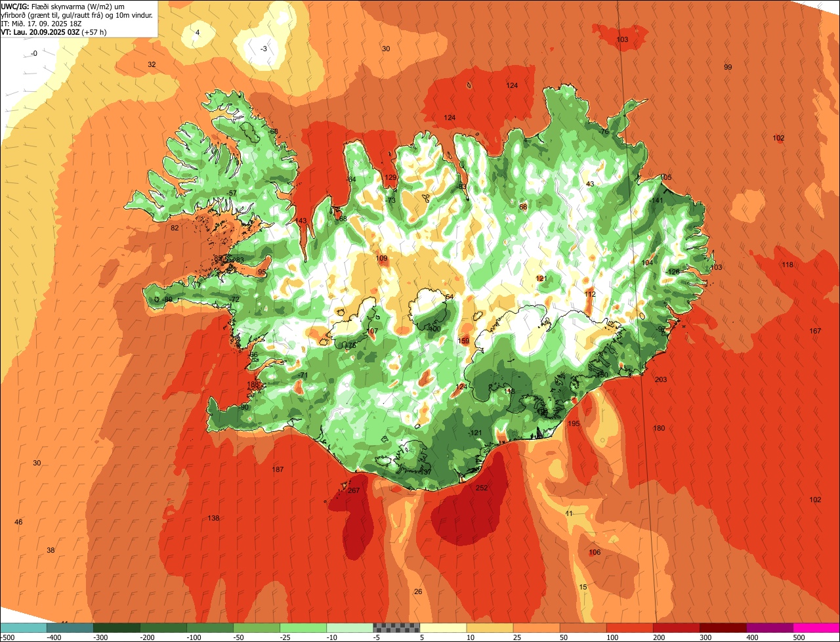Click the value 11 south of the coast
This screenshot has height=642, width=840.
click(x=569, y=513)
